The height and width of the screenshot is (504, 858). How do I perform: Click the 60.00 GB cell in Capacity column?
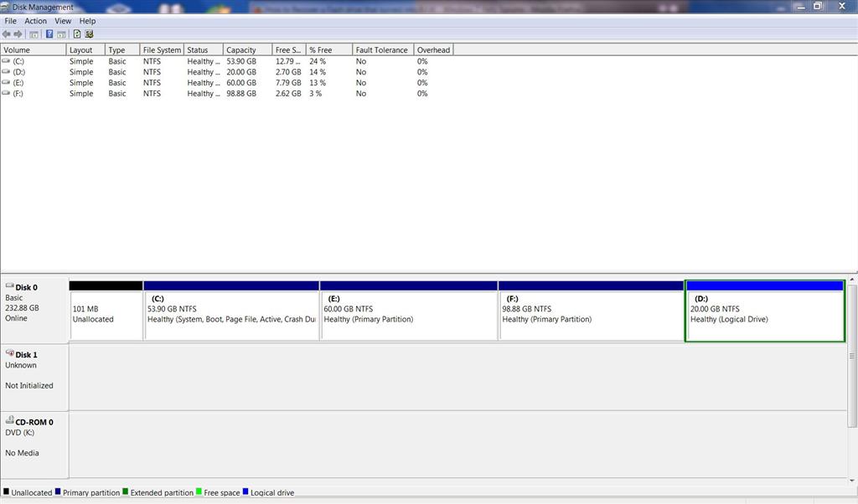click(x=241, y=83)
